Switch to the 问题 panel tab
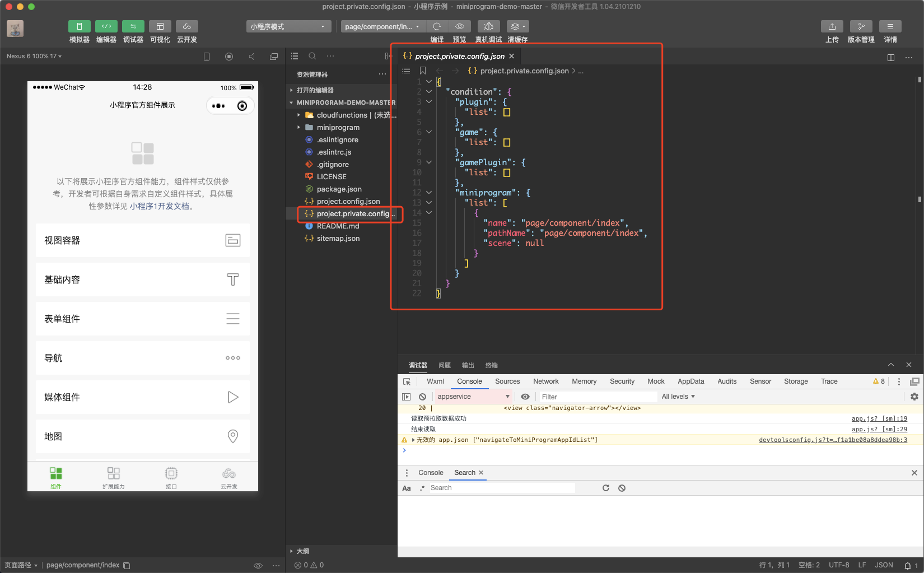Screen dimensions: 924x573 point(445,365)
